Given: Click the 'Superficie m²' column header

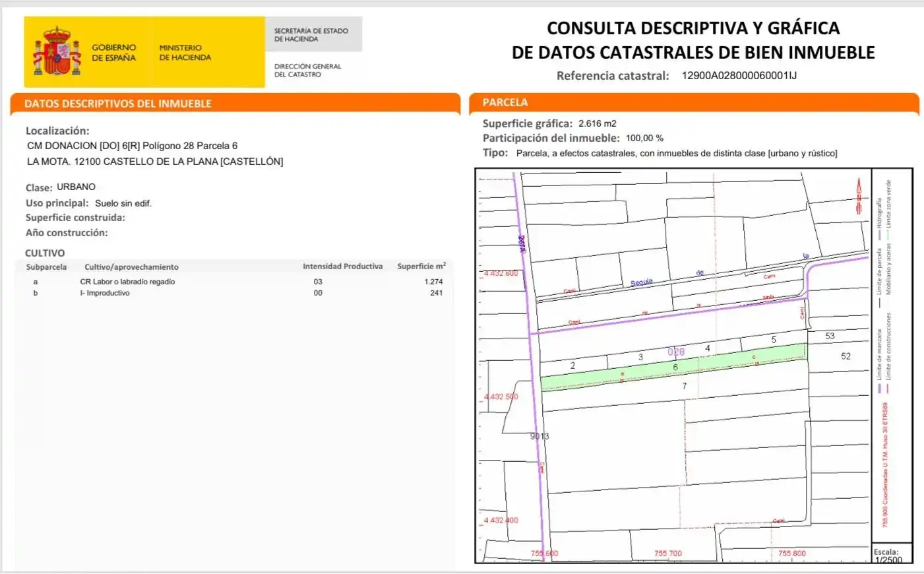Looking at the screenshot, I should (421, 266).
